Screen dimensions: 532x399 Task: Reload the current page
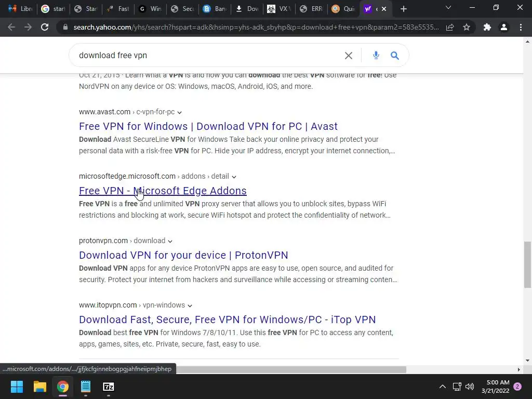pyautogui.click(x=45, y=27)
